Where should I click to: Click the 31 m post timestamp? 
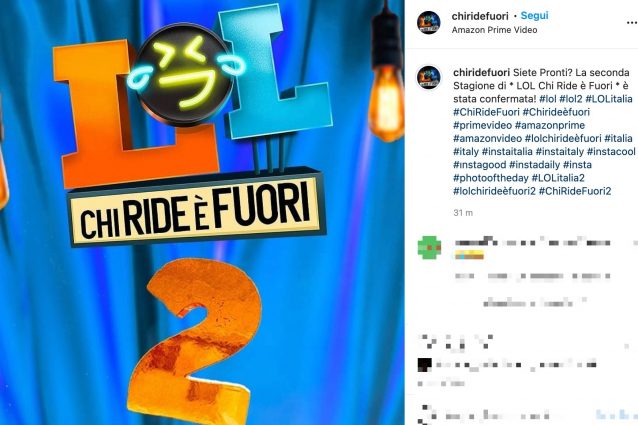pos(463,213)
